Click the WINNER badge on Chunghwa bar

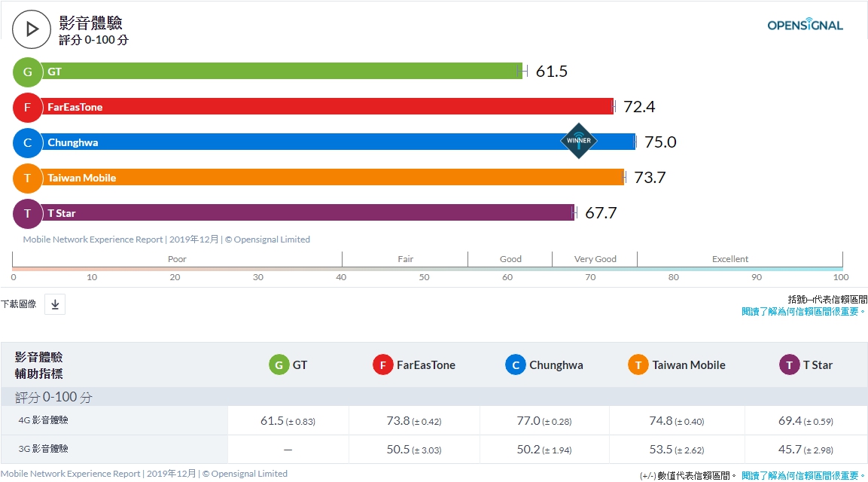pos(578,141)
